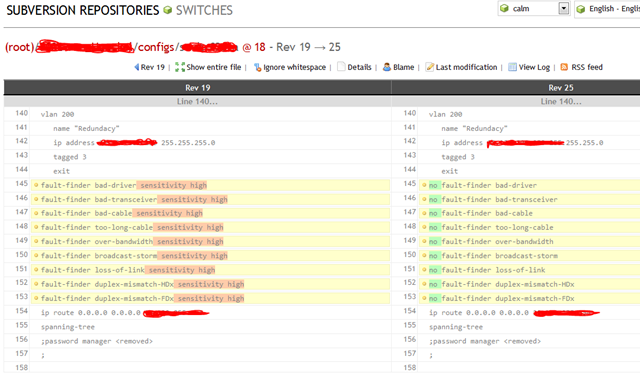Click the orange RSS feed icon

click(x=564, y=67)
